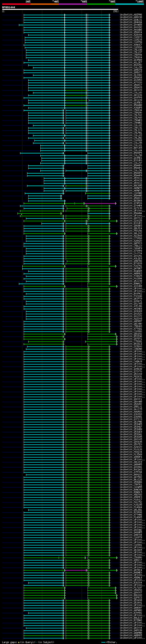Open hit UniRef100_A9ZPM6
This screenshot has width=146, height=644.
pyautogui.click(x=131, y=15)
